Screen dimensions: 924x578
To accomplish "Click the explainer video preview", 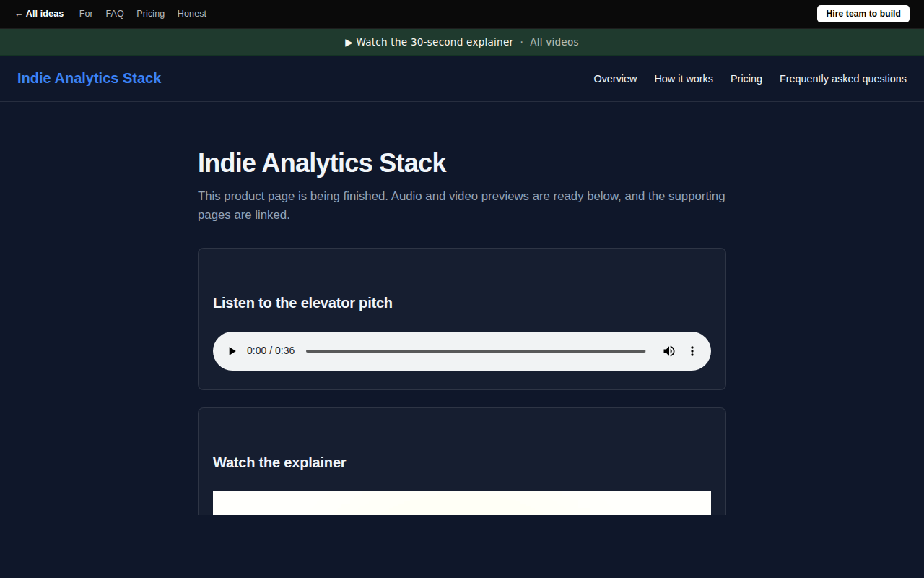I will [462, 504].
